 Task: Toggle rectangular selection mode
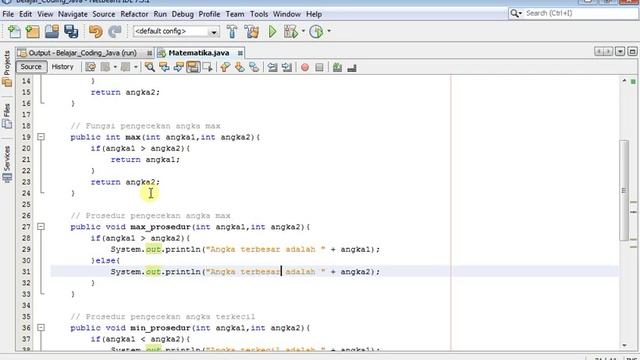coord(207,67)
